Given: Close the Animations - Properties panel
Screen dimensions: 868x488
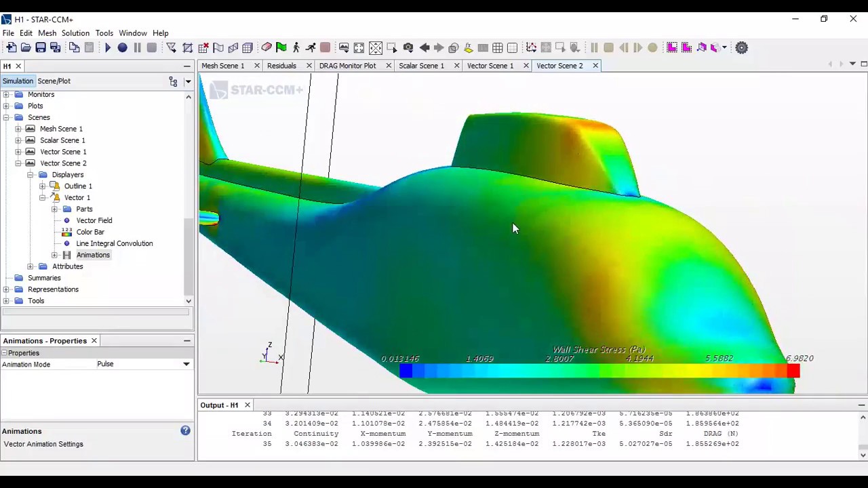Looking at the screenshot, I should click(94, 341).
